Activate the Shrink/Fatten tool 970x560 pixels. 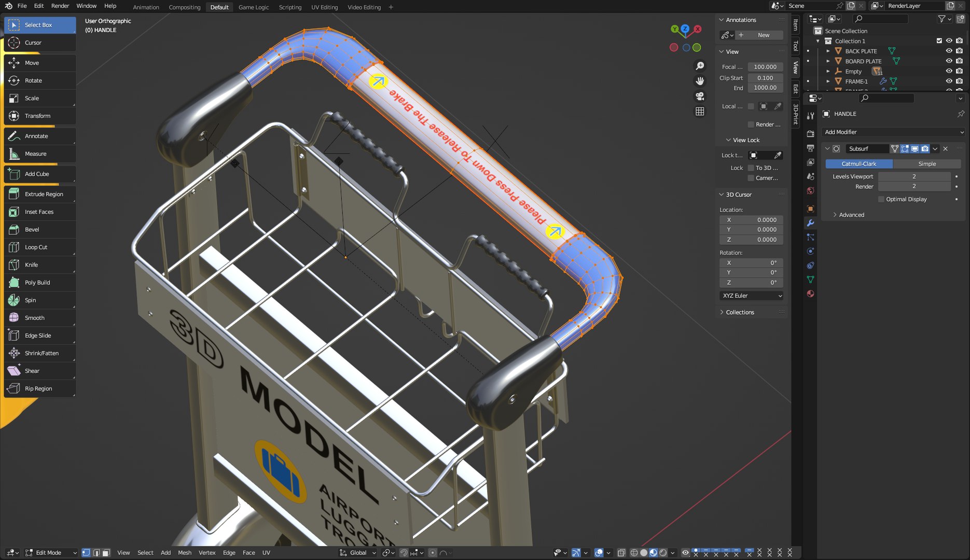pos(40,353)
